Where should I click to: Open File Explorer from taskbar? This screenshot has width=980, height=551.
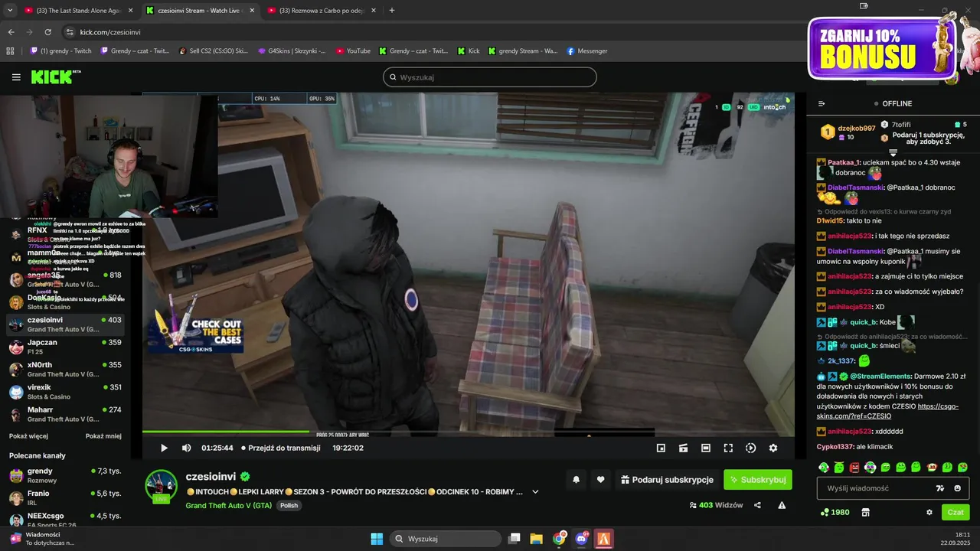point(537,539)
